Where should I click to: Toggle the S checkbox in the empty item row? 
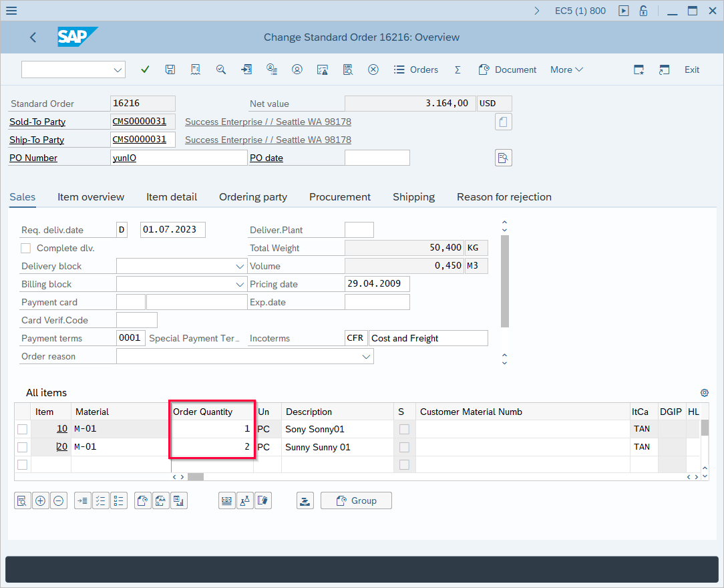[405, 464]
